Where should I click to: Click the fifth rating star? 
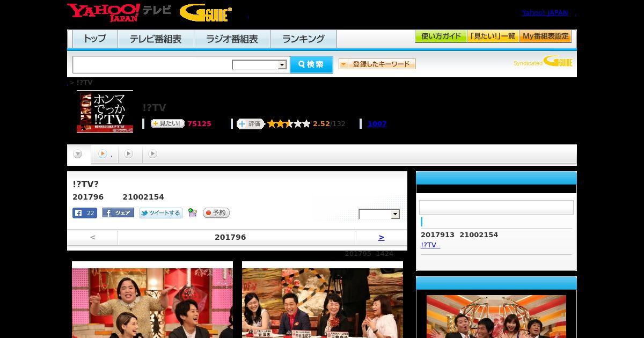(306, 124)
